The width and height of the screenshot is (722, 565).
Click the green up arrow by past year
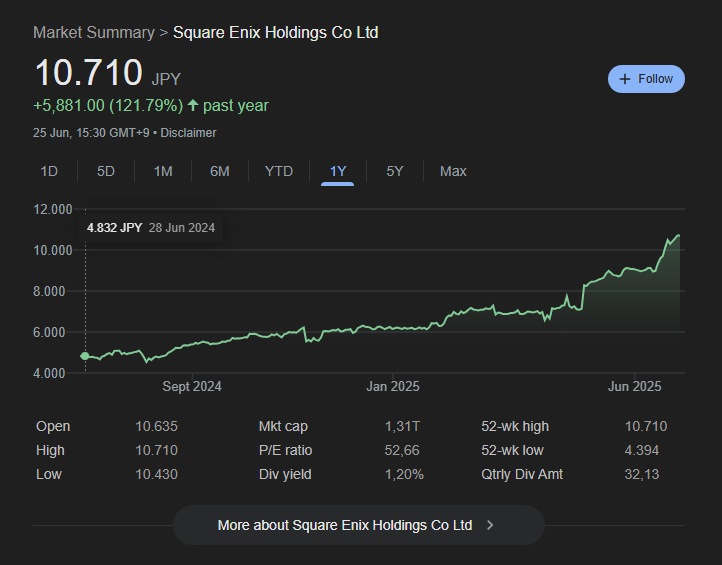tap(193, 105)
